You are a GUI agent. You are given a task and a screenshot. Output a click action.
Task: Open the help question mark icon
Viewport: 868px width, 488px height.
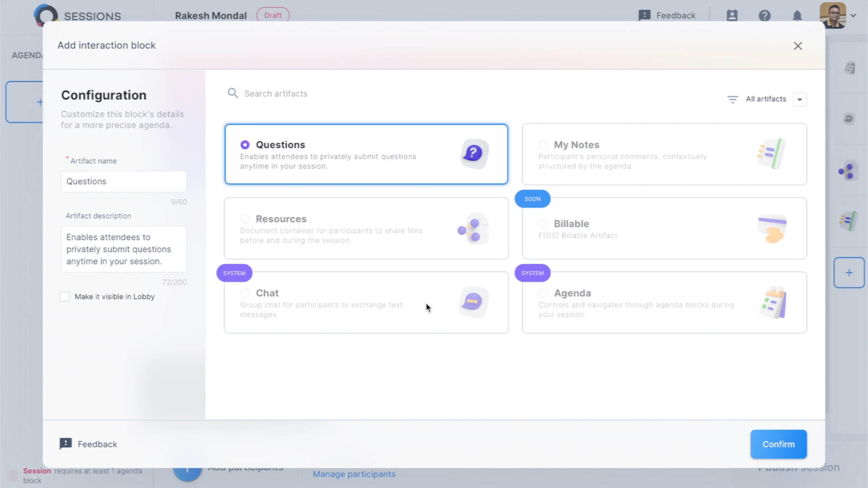coord(765,15)
